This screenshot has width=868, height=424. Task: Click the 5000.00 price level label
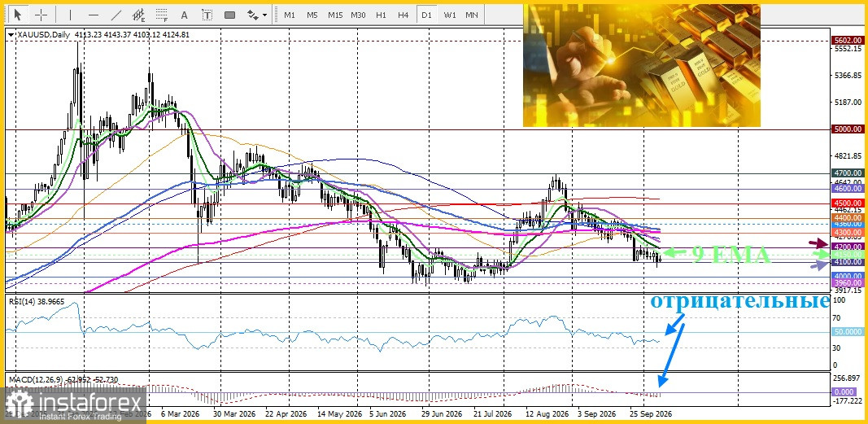click(848, 129)
